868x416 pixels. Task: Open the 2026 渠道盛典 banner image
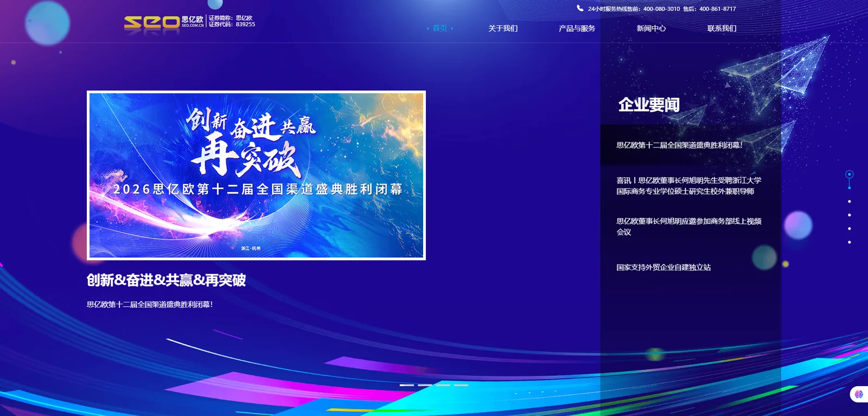coord(256,175)
